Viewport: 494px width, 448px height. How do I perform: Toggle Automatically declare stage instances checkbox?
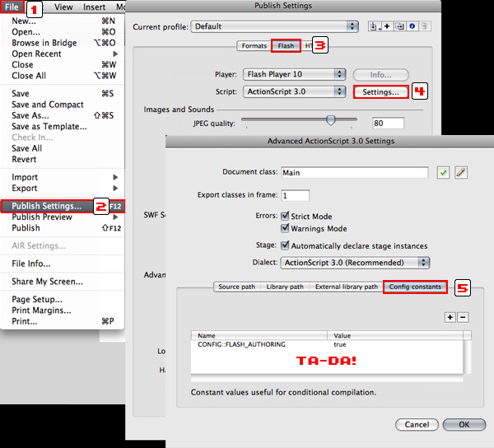click(285, 245)
